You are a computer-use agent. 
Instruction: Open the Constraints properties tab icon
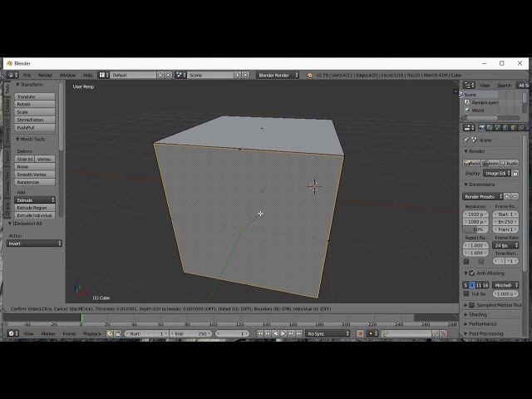(x=521, y=127)
